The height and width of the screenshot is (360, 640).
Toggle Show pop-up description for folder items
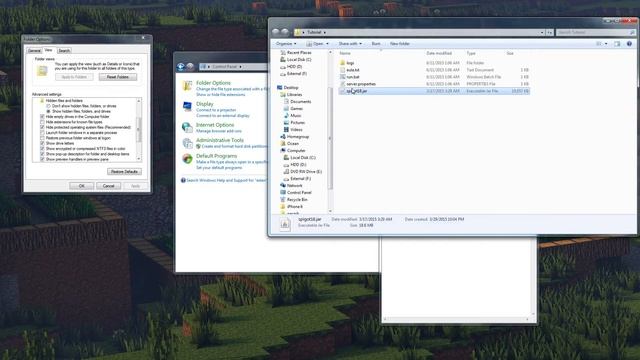tap(42, 154)
